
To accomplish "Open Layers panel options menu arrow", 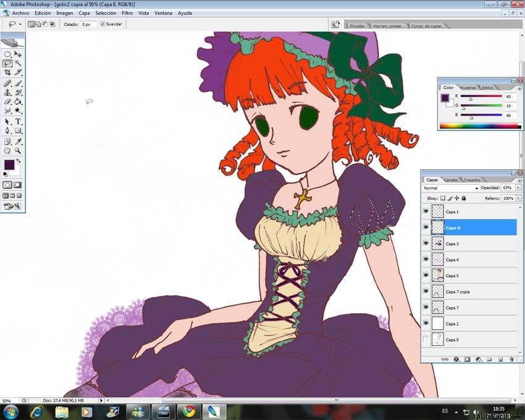I will click(x=519, y=180).
